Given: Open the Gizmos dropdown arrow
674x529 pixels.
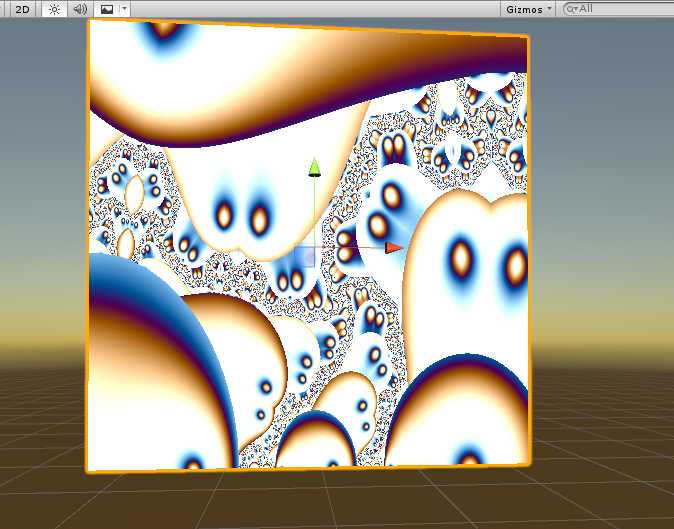Looking at the screenshot, I should tap(551, 8).
